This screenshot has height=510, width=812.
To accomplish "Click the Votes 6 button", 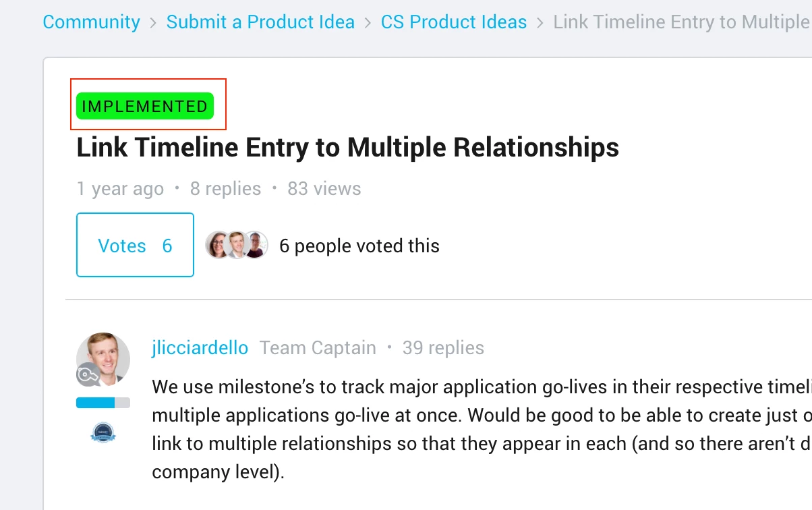I will pos(135,245).
